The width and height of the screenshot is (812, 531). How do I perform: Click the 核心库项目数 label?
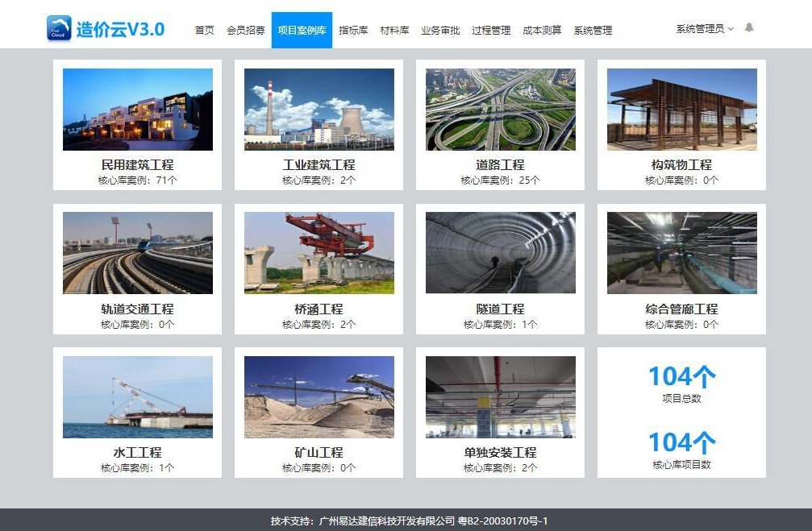[x=681, y=465]
